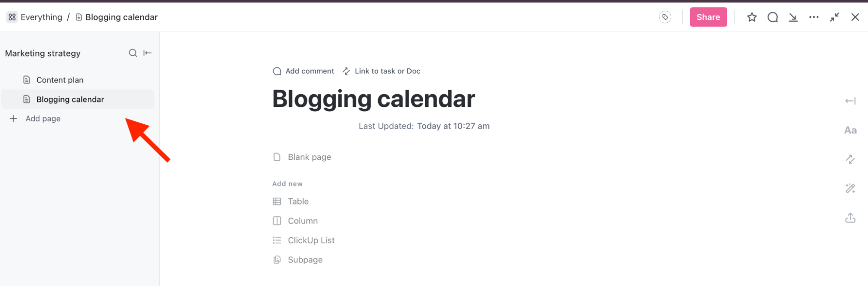Search pages with the sidebar magnifier icon

(132, 53)
